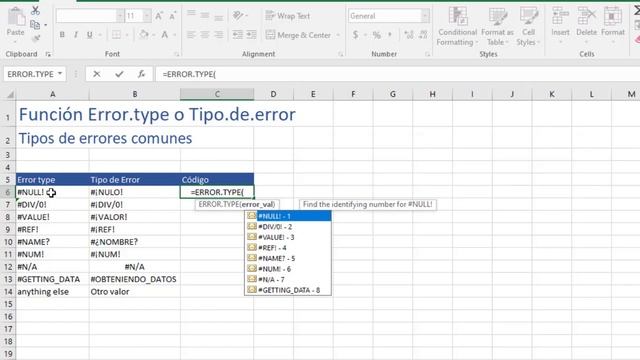This screenshot has height=360, width=640.
Task: Click Decrease Decimal icon
Action: 423,35
